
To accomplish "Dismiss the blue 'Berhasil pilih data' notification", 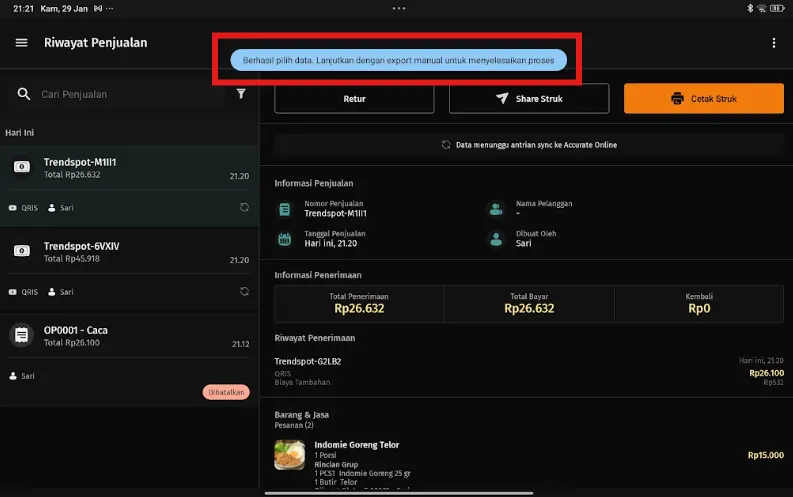I will 399,60.
